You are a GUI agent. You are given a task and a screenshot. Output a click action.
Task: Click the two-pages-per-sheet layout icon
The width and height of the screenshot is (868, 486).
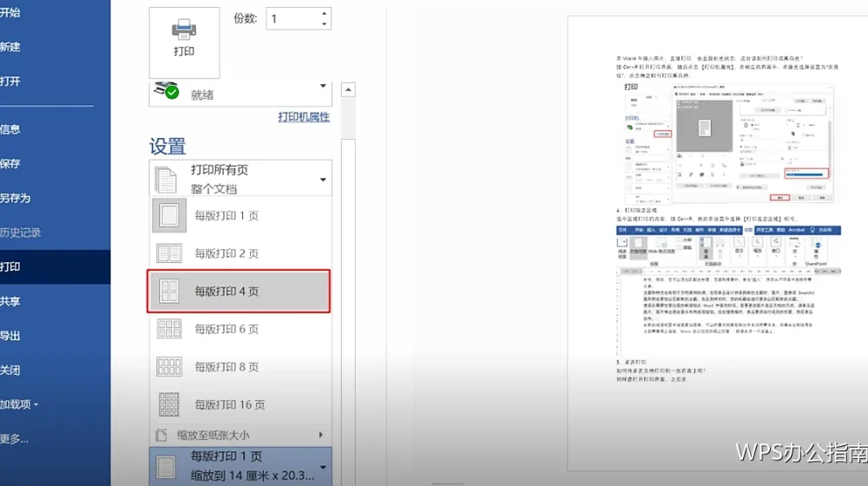(169, 253)
